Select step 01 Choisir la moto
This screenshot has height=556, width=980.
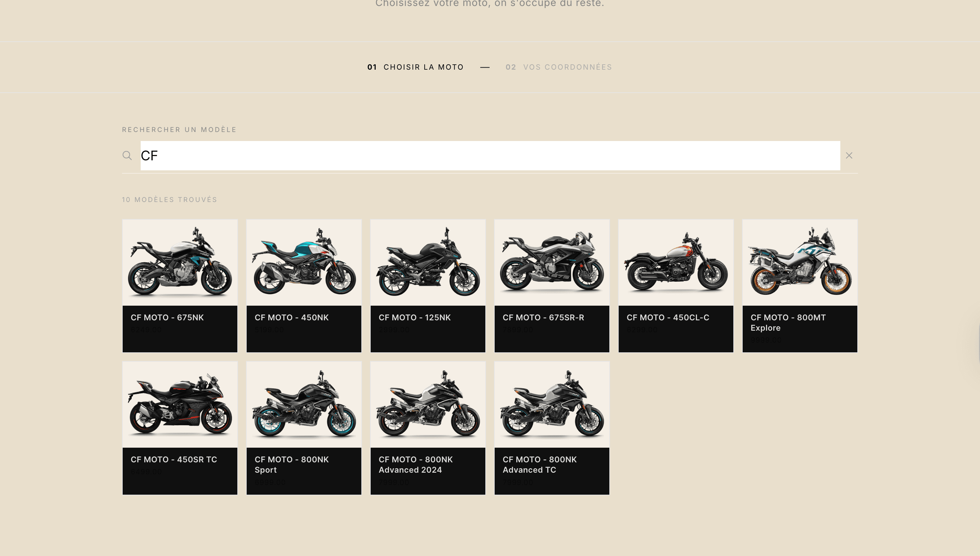(415, 67)
